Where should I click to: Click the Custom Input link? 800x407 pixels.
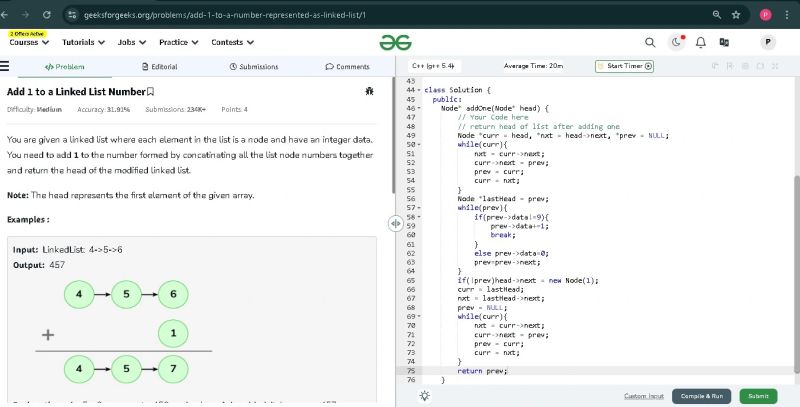[644, 396]
